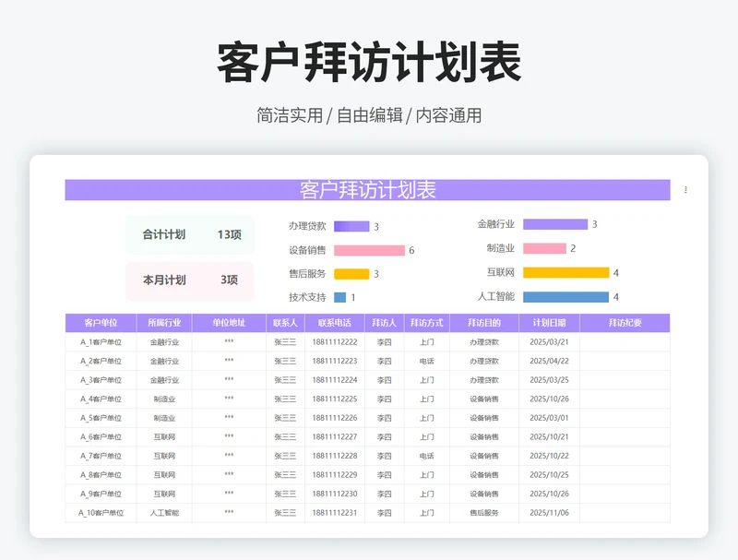Select the 拜访方式 column header
Screen dimensions: 738x560
tap(427, 323)
